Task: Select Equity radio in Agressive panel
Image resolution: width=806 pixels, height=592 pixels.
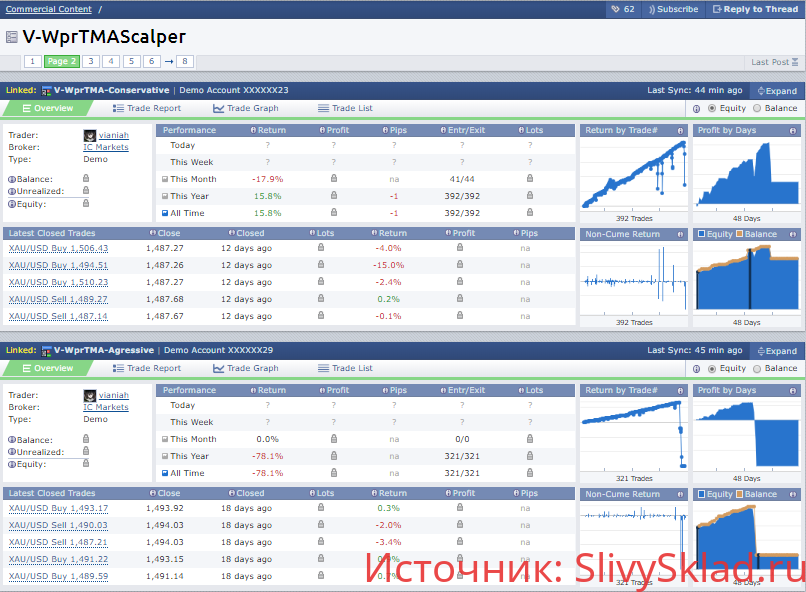Action: point(712,368)
